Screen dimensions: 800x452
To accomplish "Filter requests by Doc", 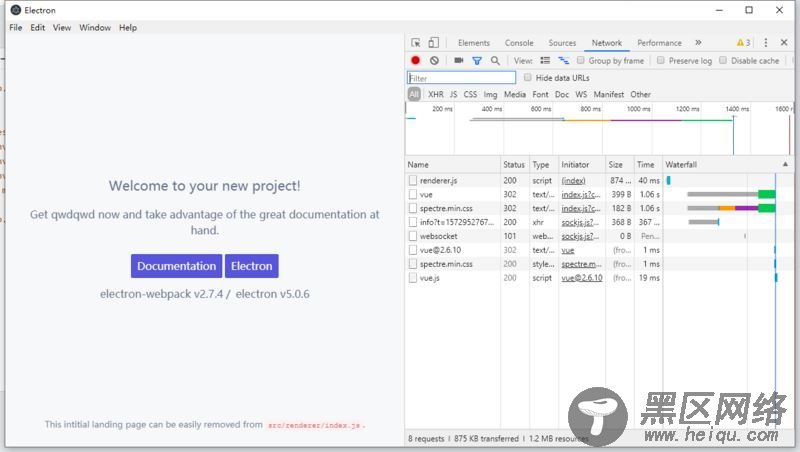I will click(562, 94).
